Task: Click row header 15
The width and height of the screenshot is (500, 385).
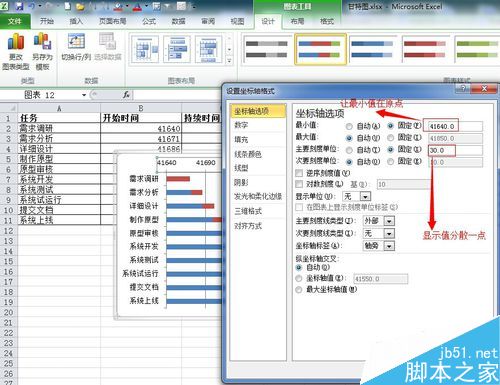Action: [9, 261]
